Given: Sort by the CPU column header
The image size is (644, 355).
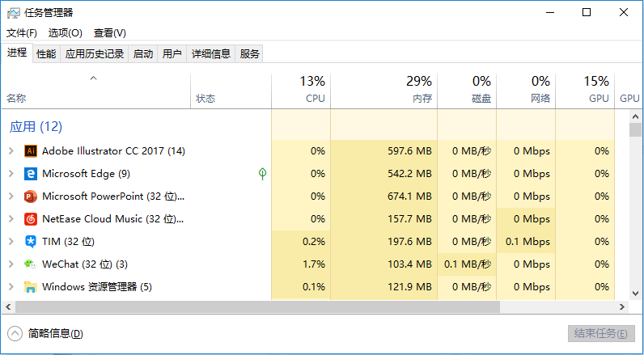Looking at the screenshot, I should [x=301, y=91].
